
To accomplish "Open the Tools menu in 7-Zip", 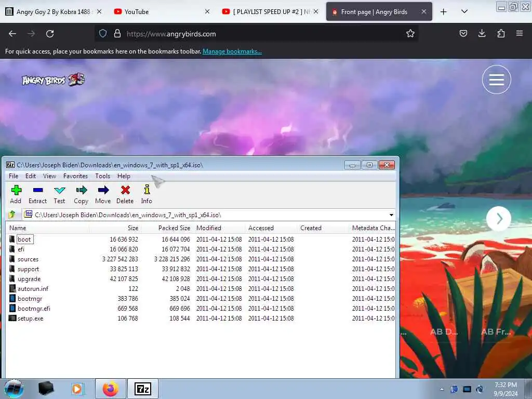I will click(x=103, y=176).
